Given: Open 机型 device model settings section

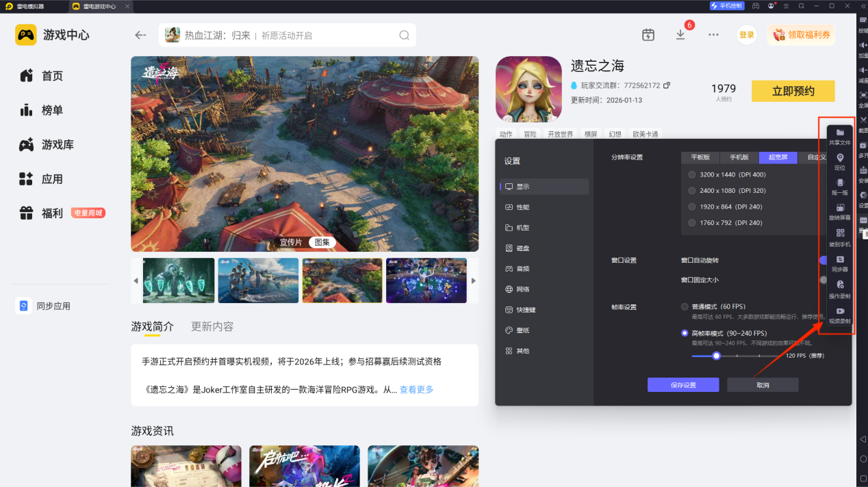Looking at the screenshot, I should pyautogui.click(x=545, y=228).
